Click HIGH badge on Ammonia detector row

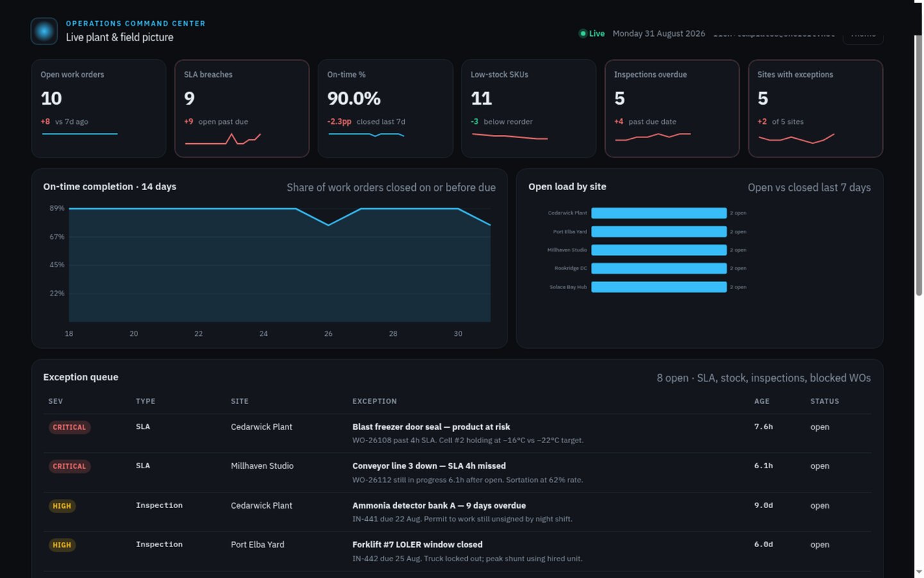(x=62, y=506)
